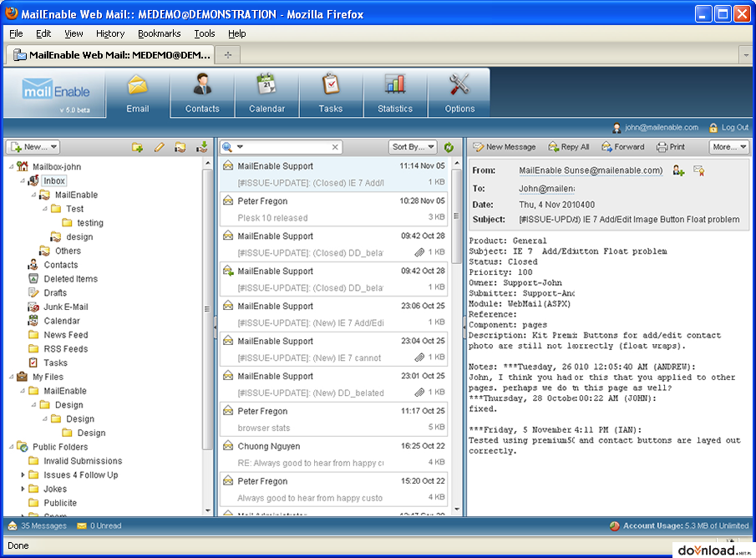The height and width of the screenshot is (558, 756).
Task: Expand the Issues 4 Follow Up folder
Action: (x=23, y=475)
